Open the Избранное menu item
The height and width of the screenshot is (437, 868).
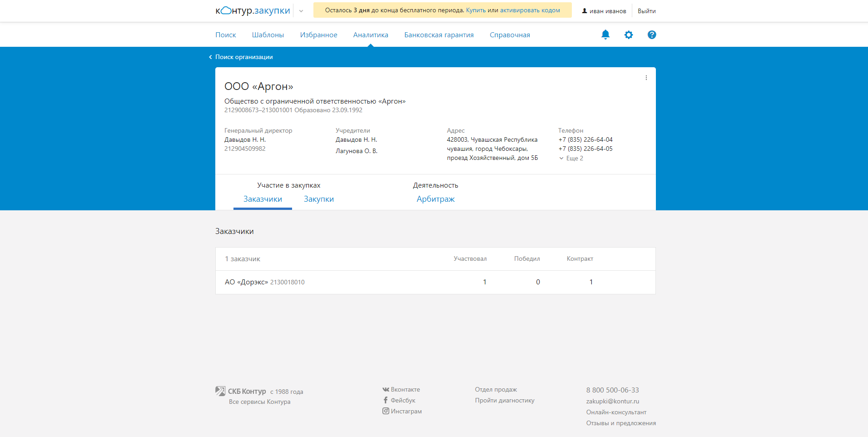tap(318, 35)
